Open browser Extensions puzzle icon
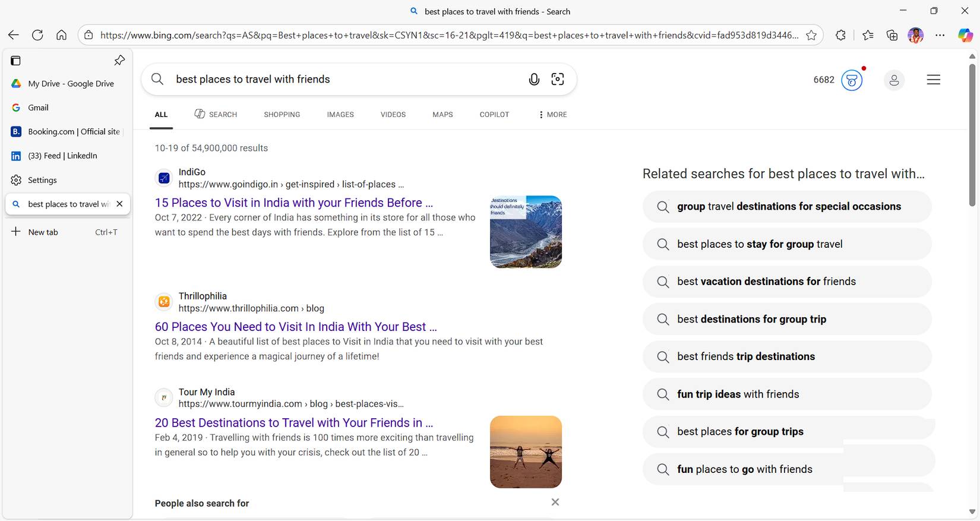980x521 pixels. tap(840, 35)
